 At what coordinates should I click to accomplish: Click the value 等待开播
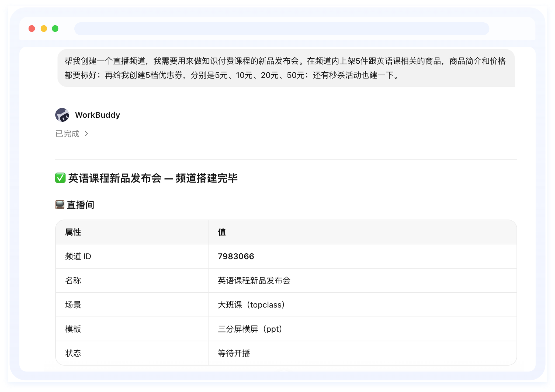[234, 353]
